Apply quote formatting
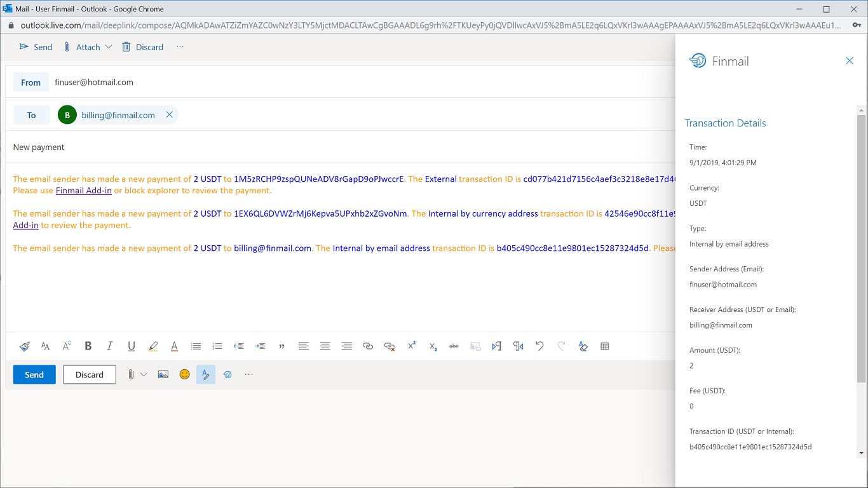 click(x=281, y=346)
